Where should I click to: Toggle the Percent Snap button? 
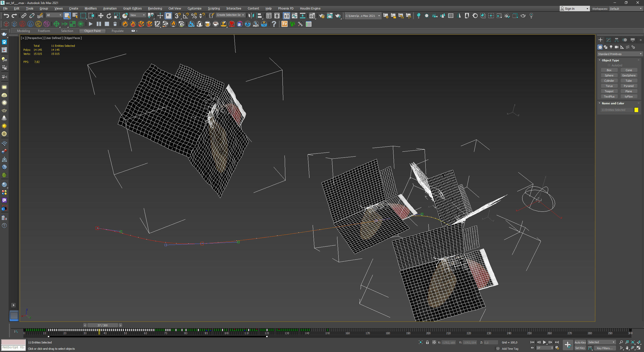click(194, 16)
